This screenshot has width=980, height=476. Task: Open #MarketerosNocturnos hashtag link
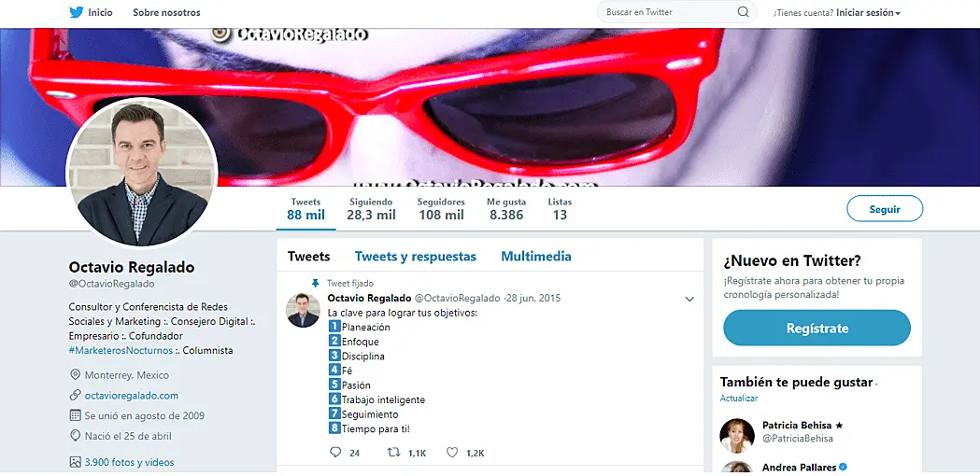(x=121, y=350)
